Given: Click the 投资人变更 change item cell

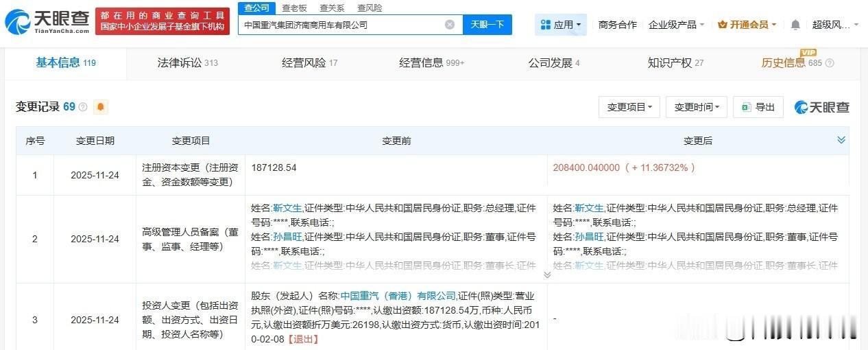Looking at the screenshot, I should click(191, 320).
